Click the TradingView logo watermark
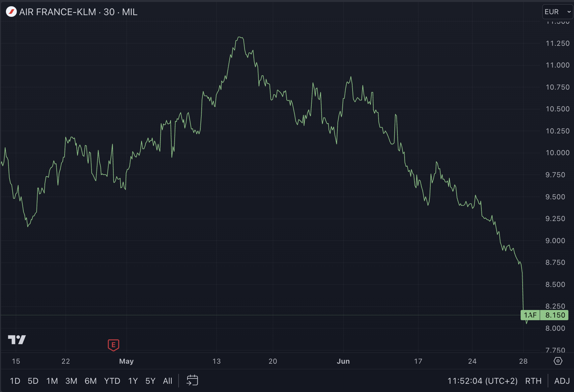Image resolution: width=574 pixels, height=392 pixels. 17,340
